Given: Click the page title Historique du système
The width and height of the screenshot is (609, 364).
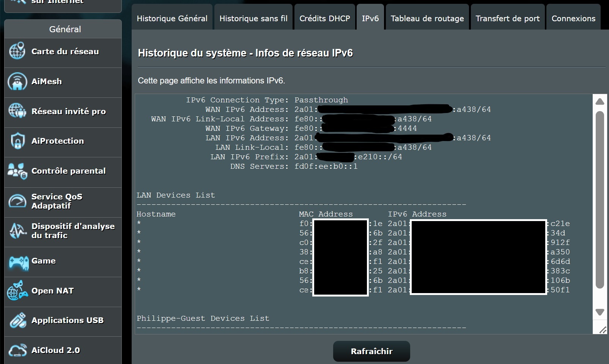Looking at the screenshot, I should click(245, 53).
